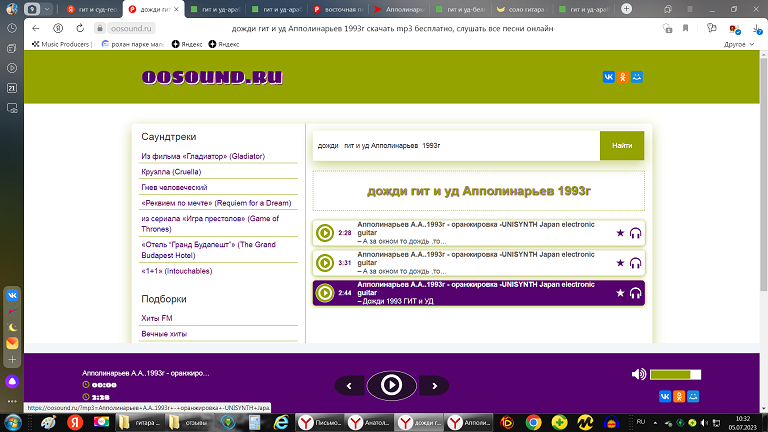Screen dimensions: 768x432
Task: Click the song search input field
Action: 456,145
